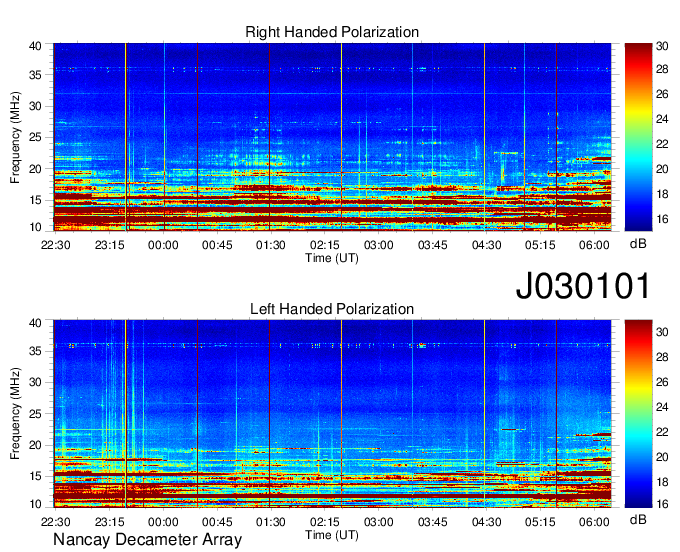Click the lower plot's Frequency (MHz) axis label

point(15,414)
